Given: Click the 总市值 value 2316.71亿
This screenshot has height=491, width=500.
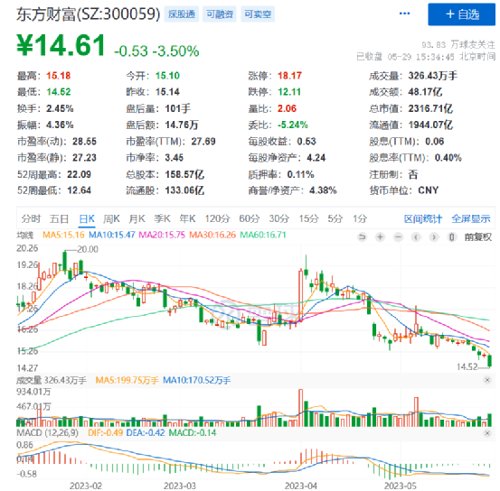Looking at the screenshot, I should [x=430, y=108].
